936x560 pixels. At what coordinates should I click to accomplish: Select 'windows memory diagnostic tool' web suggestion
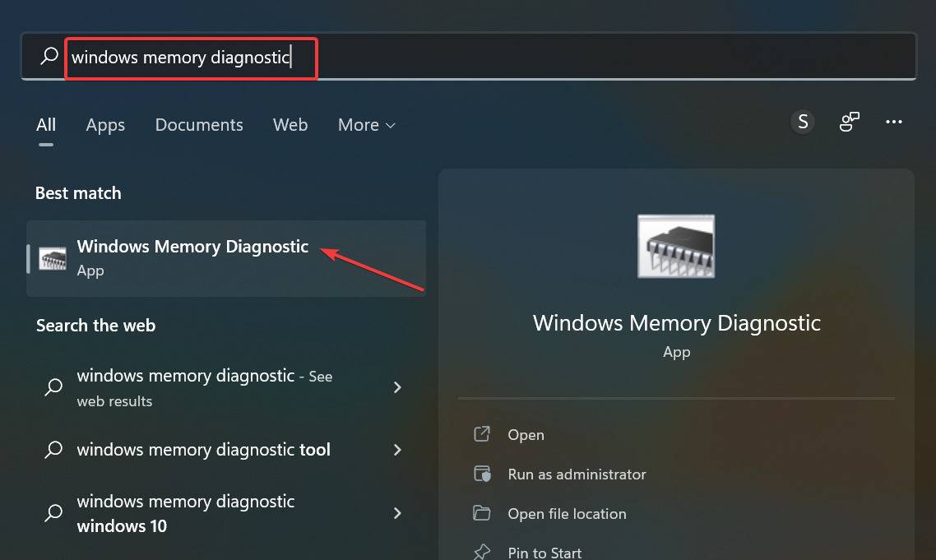(226, 450)
